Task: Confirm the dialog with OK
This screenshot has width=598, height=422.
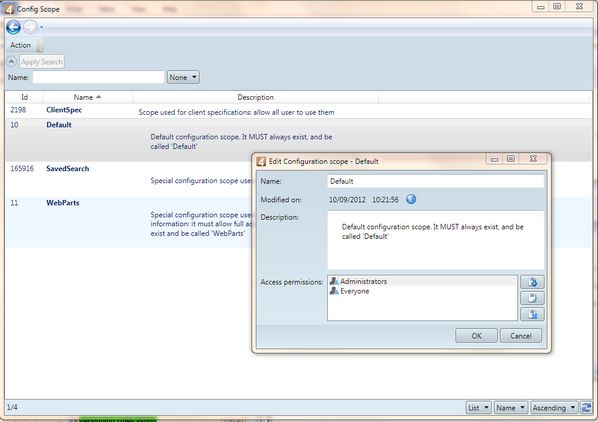Action: pyautogui.click(x=476, y=336)
